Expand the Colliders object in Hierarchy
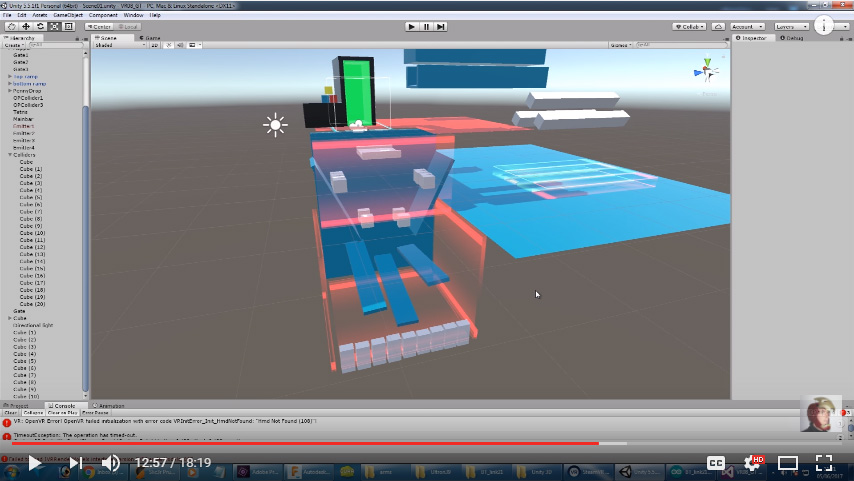The image size is (854, 481). click(9, 155)
